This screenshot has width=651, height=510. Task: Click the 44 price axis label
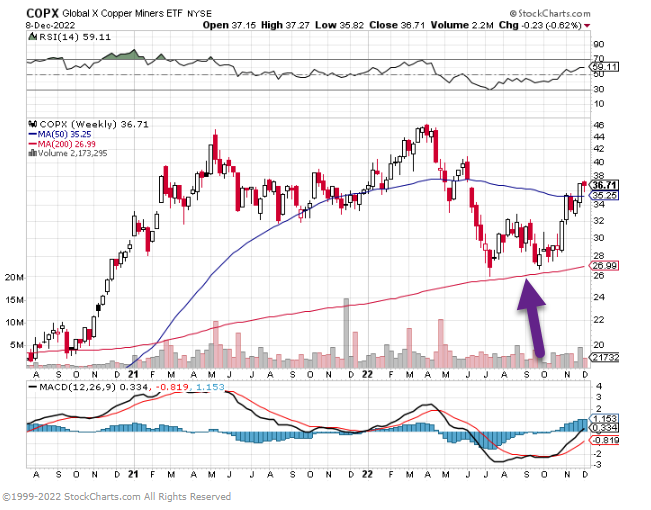(599, 137)
